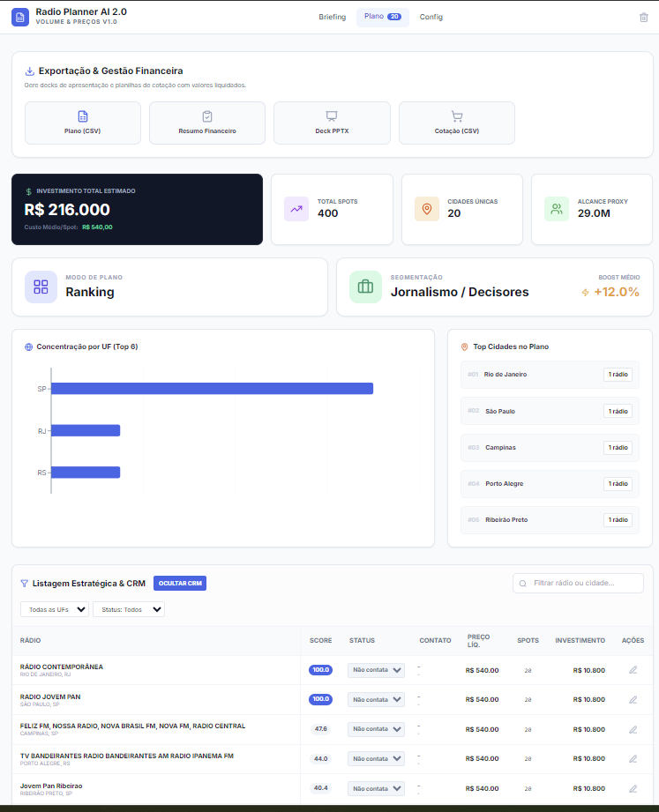Open the Todas as UFs dropdown
Image resolution: width=659 pixels, height=812 pixels.
click(55, 609)
